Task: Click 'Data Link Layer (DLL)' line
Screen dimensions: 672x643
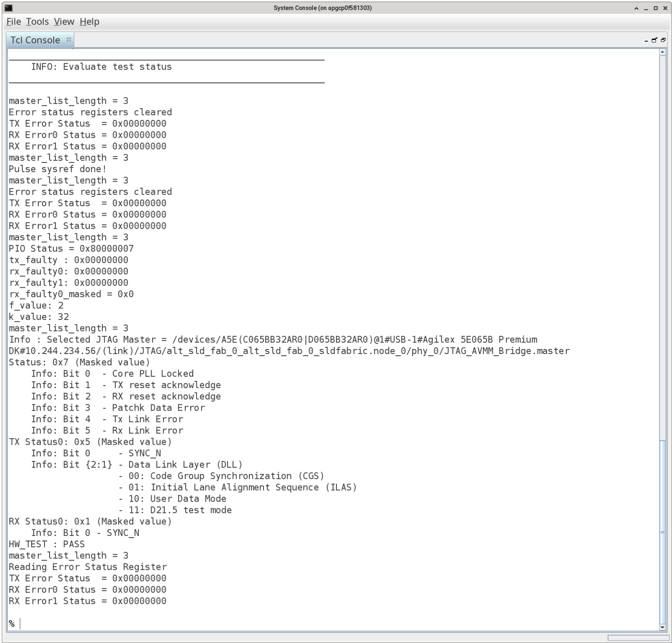Action: click(x=137, y=465)
